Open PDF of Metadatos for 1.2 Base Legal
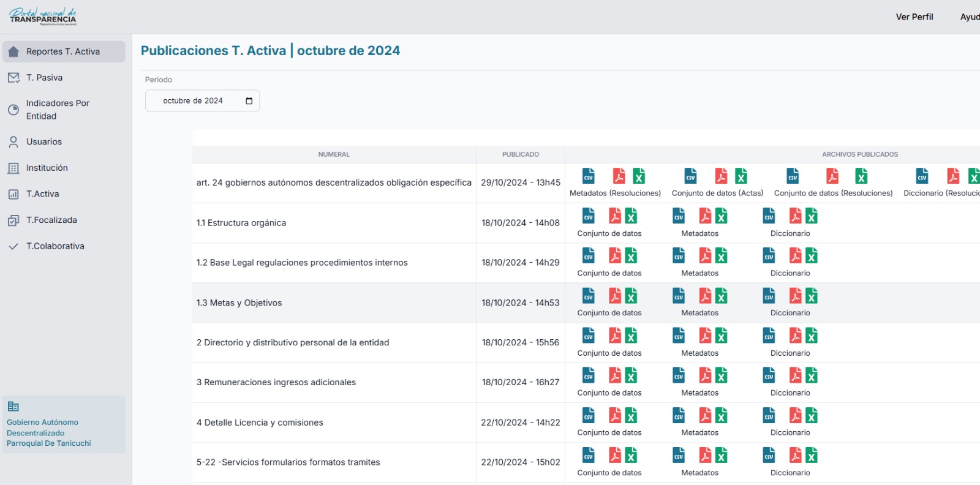 [705, 256]
